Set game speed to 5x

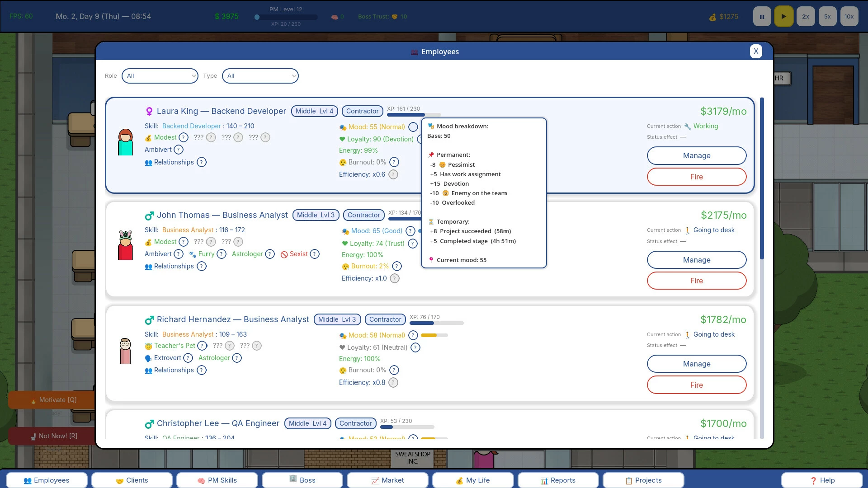pyautogui.click(x=827, y=17)
